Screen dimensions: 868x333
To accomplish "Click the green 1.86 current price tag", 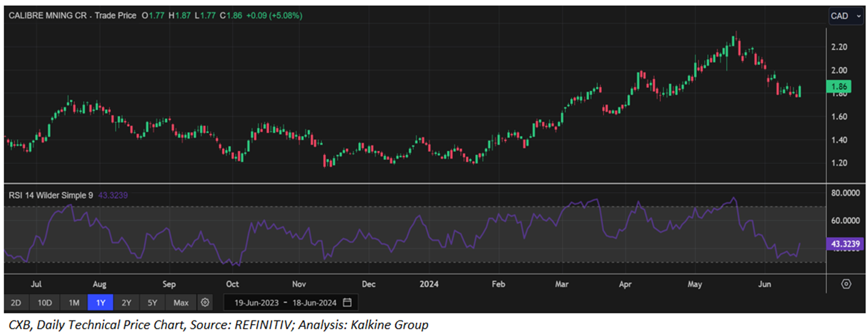I will pos(837,87).
